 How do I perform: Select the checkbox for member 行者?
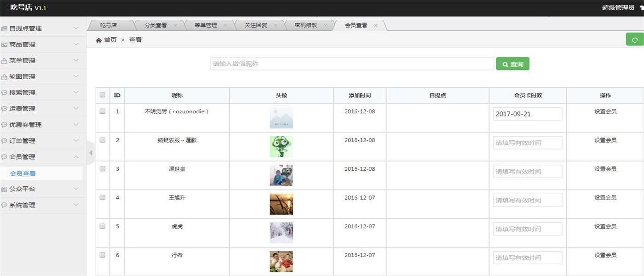[x=103, y=255]
